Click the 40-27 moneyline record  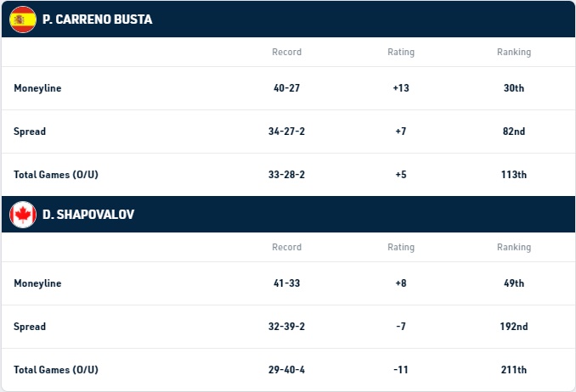click(x=286, y=88)
